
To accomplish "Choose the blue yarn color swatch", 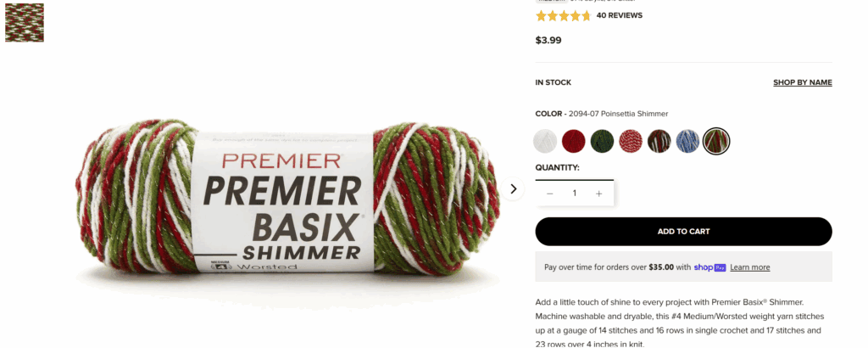I will coord(687,141).
